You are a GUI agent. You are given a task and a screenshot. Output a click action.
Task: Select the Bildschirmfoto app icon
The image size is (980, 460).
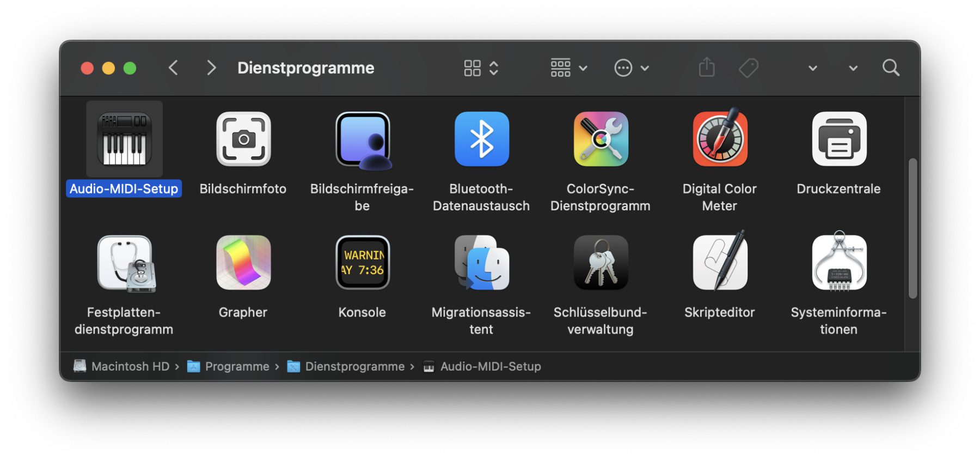(243, 139)
